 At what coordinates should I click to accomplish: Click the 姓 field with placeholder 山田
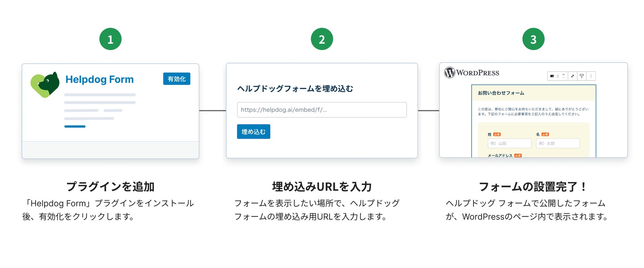click(x=509, y=143)
